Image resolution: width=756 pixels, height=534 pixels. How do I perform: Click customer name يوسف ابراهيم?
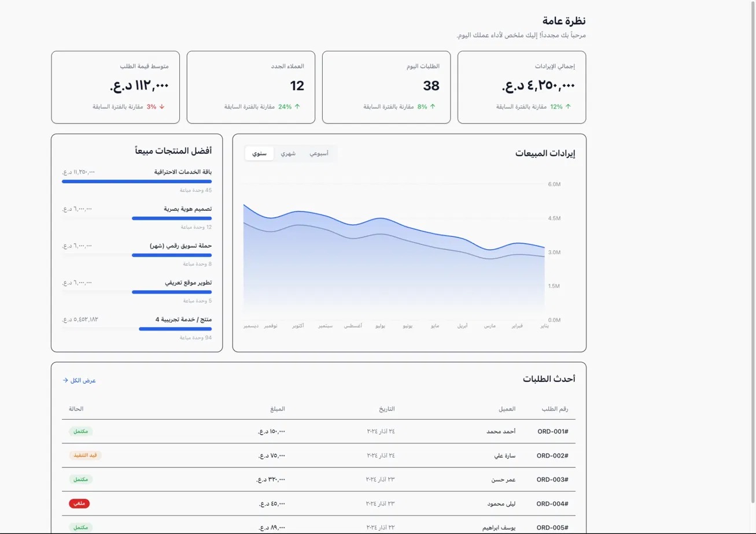(x=498, y=528)
